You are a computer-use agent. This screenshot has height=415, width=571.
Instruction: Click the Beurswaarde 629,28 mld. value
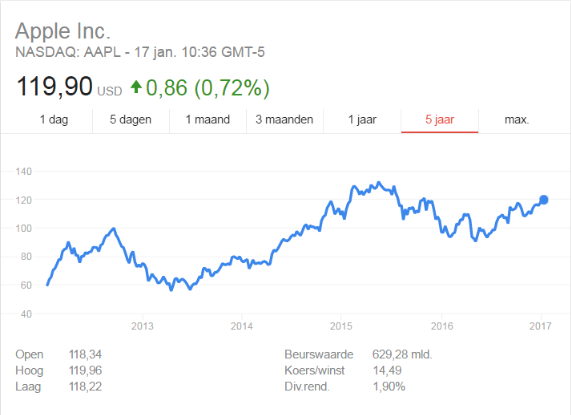pos(402,355)
